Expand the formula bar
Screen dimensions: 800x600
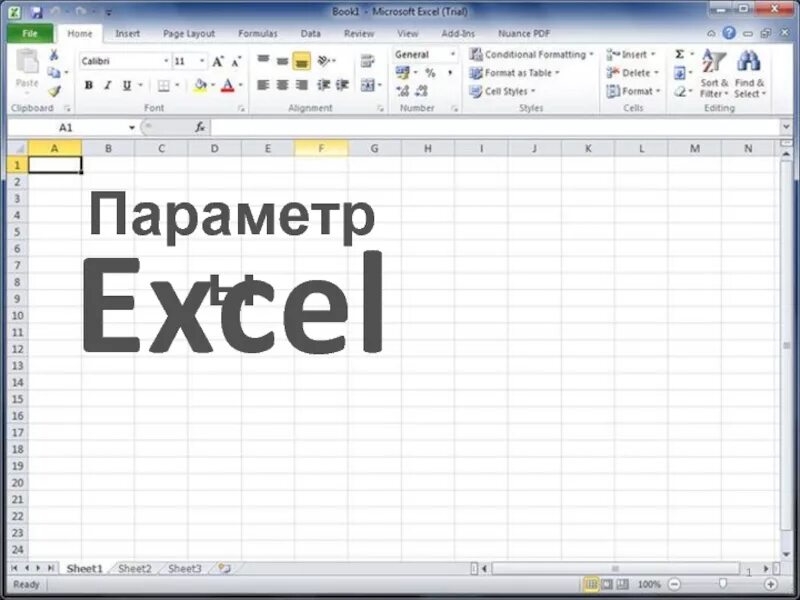(x=786, y=127)
